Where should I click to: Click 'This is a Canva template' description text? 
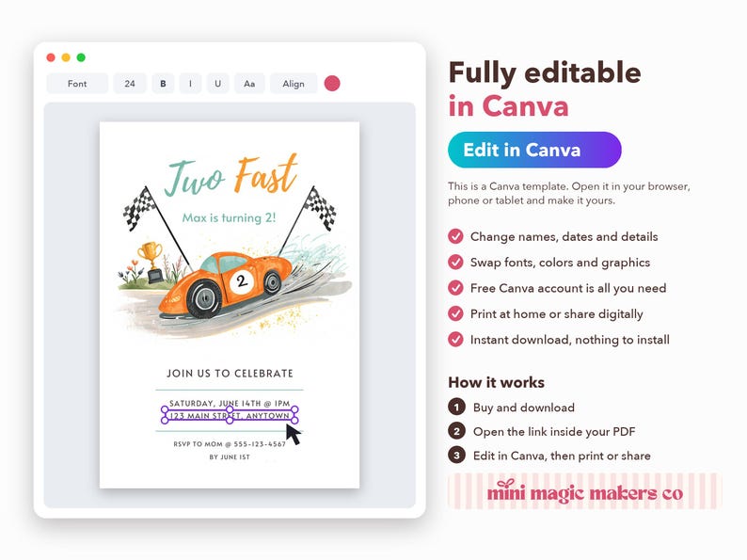(569, 193)
